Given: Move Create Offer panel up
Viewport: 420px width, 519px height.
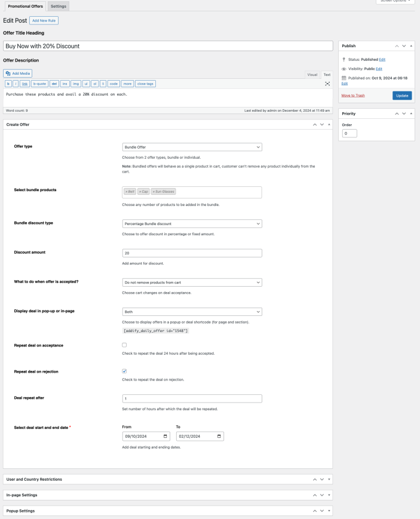Looking at the screenshot, I should point(314,124).
